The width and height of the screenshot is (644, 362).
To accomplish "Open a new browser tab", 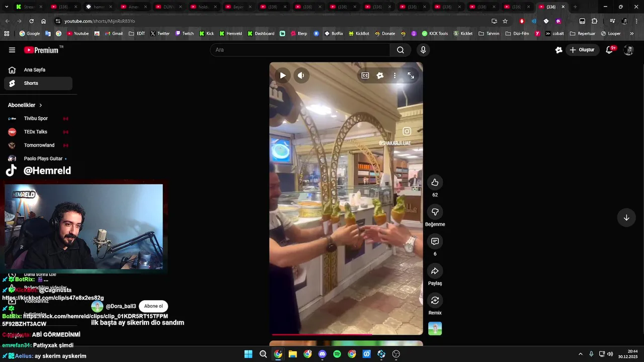I will [575, 7].
